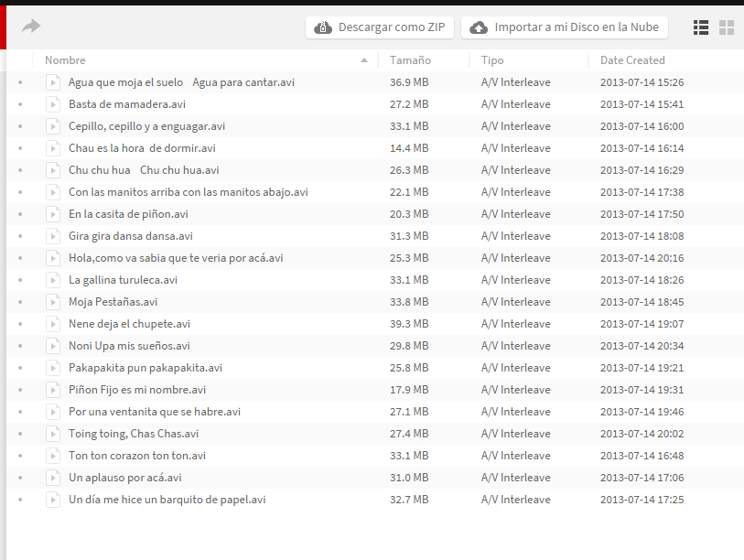Screen dimensions: 744x560
Task: Click video icon for Chau es la hora de dormir
Action: tap(53, 148)
